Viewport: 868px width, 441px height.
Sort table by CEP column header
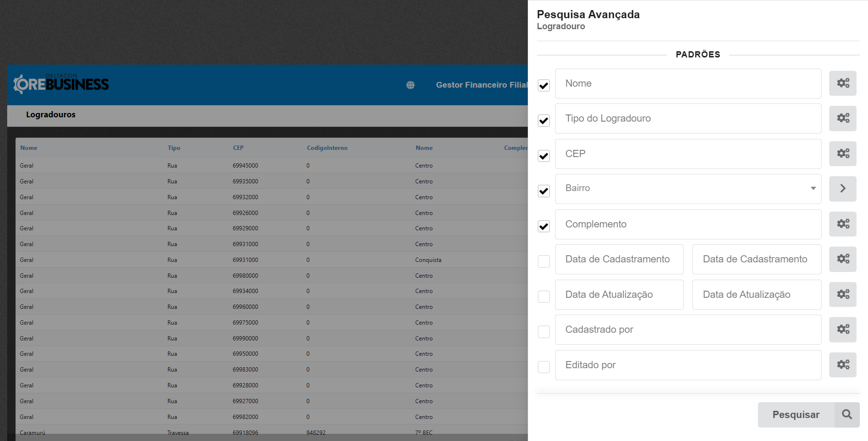click(238, 148)
